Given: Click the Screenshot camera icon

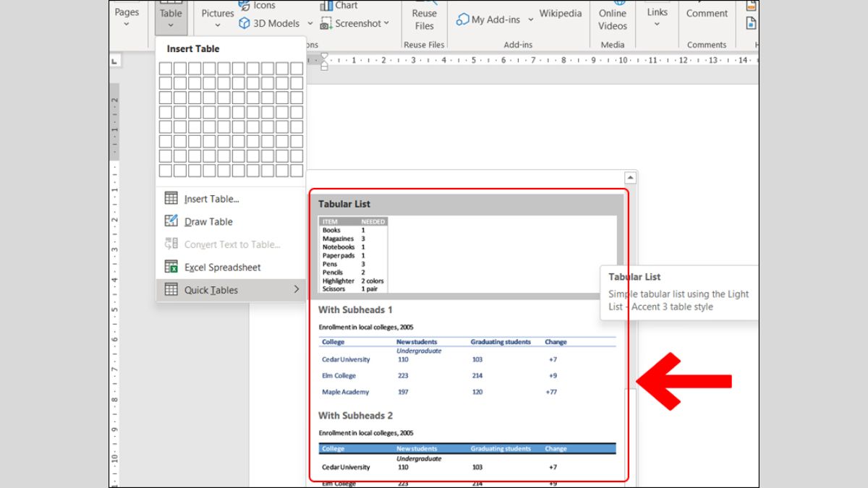Looking at the screenshot, I should tap(326, 23).
